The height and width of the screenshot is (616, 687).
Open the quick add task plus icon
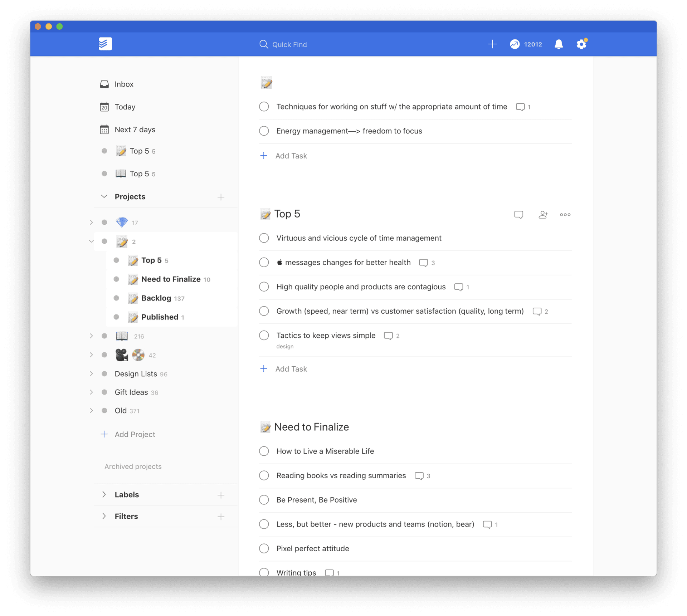(x=493, y=44)
